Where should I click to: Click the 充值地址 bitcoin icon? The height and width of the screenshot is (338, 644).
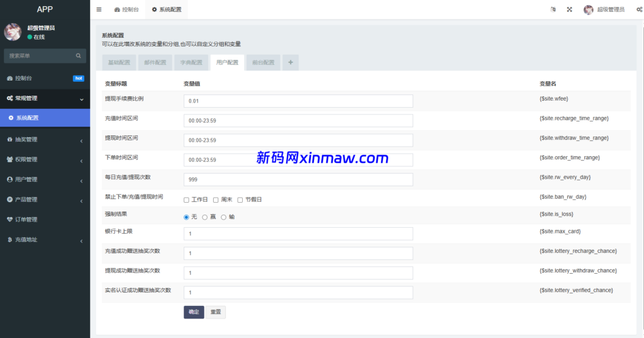point(10,240)
